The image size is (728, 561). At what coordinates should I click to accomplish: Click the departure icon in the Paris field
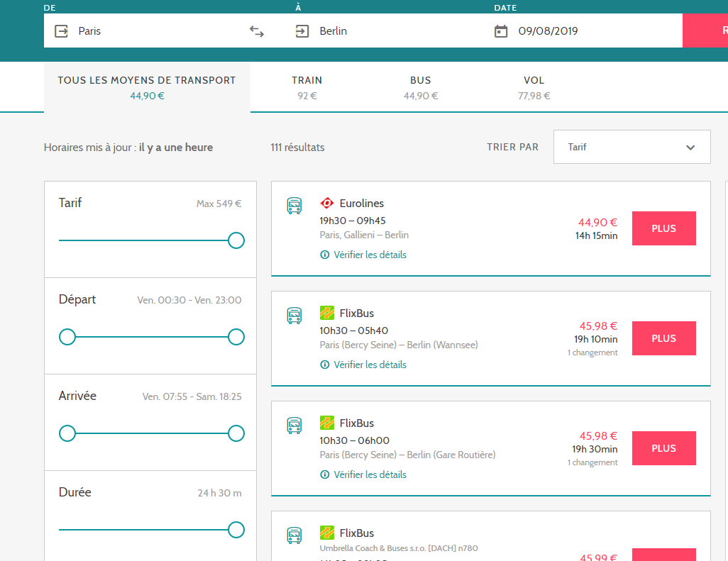click(x=61, y=31)
